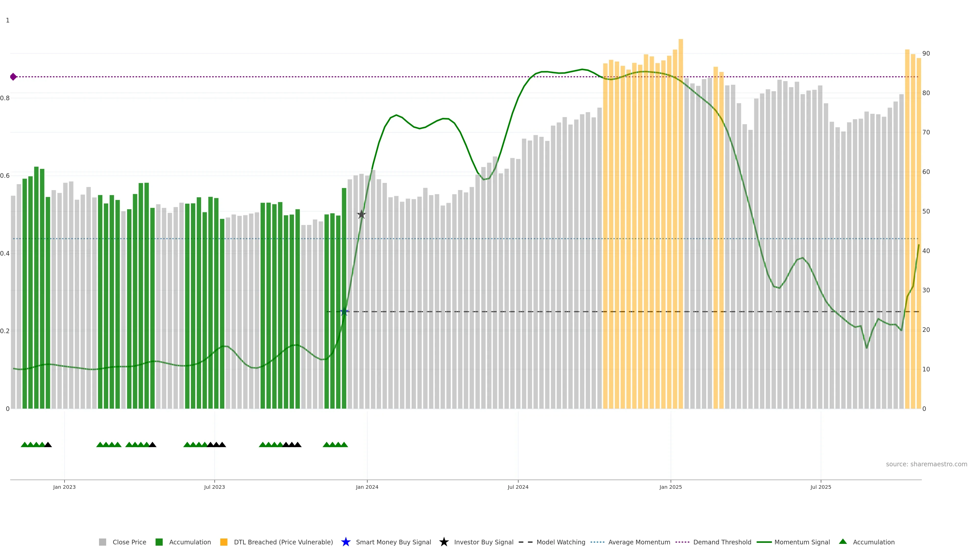Image resolution: width=980 pixels, height=551 pixels.
Task: Click the green Accumulation square in legend
Action: [x=159, y=542]
